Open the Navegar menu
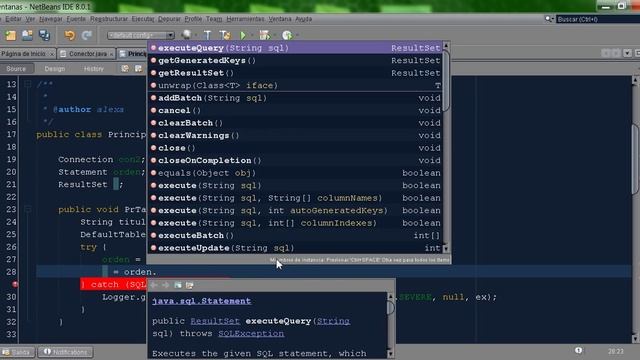 click(51, 19)
